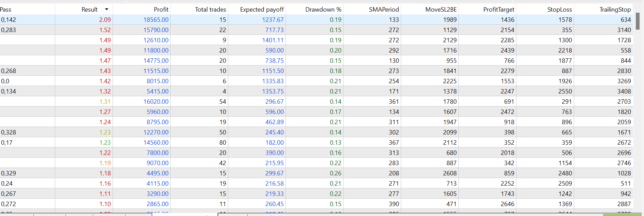This screenshot has width=644, height=216.
Task: Select SMAPeriod value 361
Action: click(394, 102)
